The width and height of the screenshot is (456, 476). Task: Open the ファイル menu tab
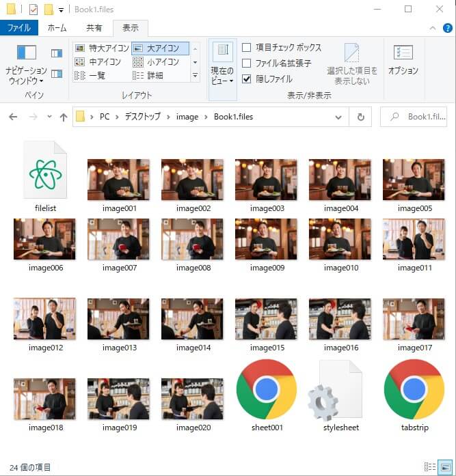point(18,28)
